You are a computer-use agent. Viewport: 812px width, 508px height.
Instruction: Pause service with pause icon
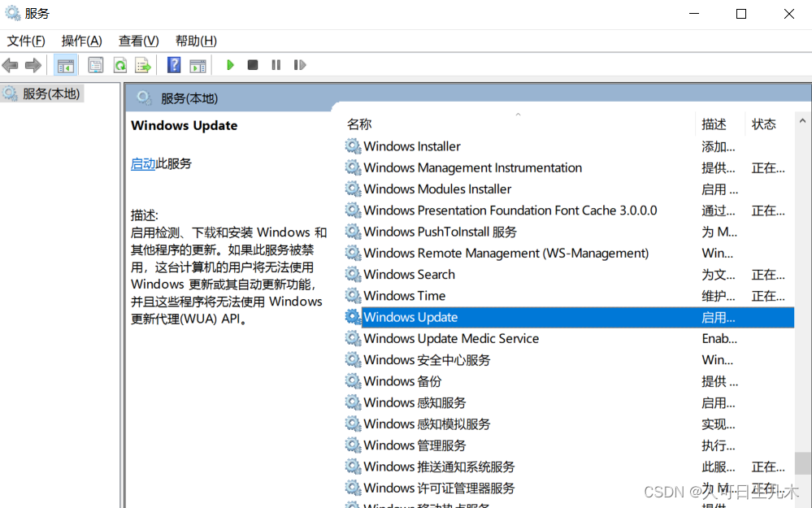(276, 65)
